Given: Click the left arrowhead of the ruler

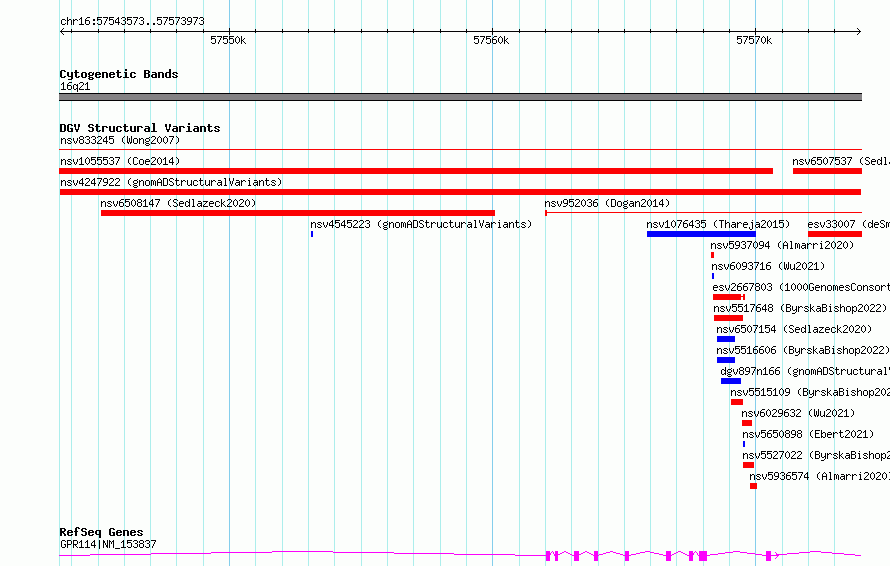Looking at the screenshot, I should (x=62, y=32).
